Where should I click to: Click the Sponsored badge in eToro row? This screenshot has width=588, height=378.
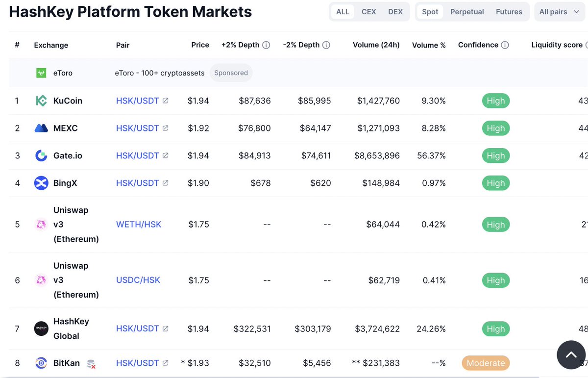point(231,73)
